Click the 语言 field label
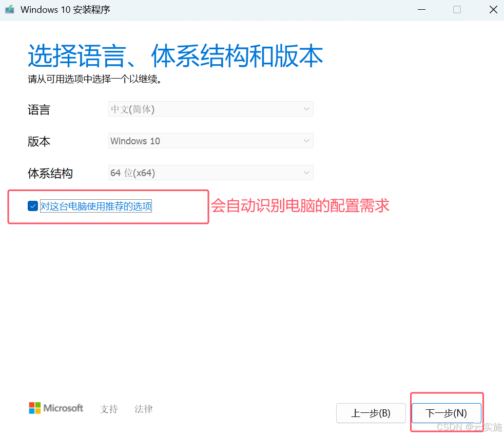Screen dimensions: 504x436 [x=39, y=110]
